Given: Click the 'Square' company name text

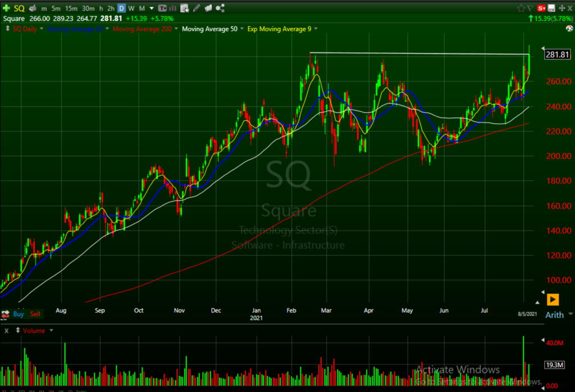Looking at the screenshot, I should point(14,19).
